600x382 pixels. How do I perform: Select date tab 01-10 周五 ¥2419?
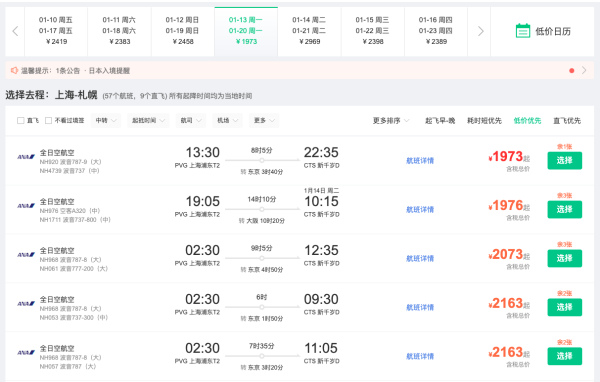click(x=56, y=31)
